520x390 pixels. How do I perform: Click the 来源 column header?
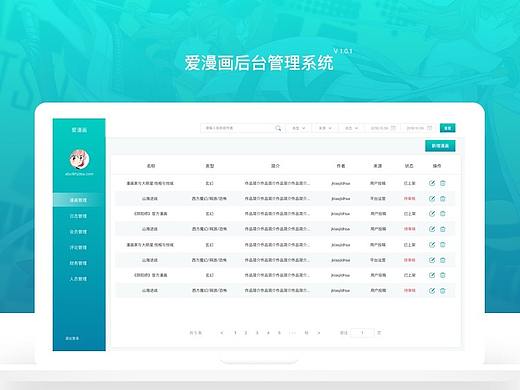(377, 166)
